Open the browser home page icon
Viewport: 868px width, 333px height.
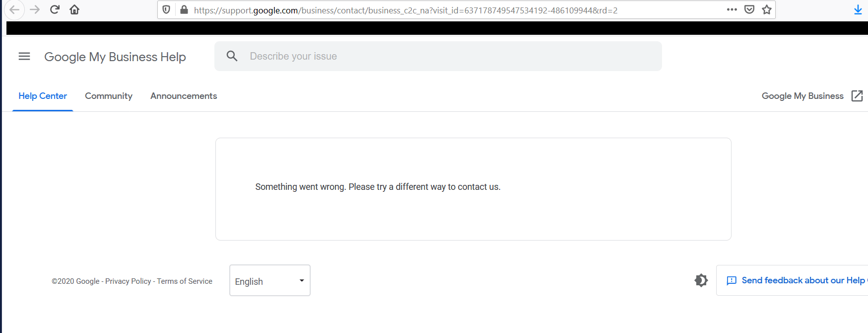pos(74,9)
